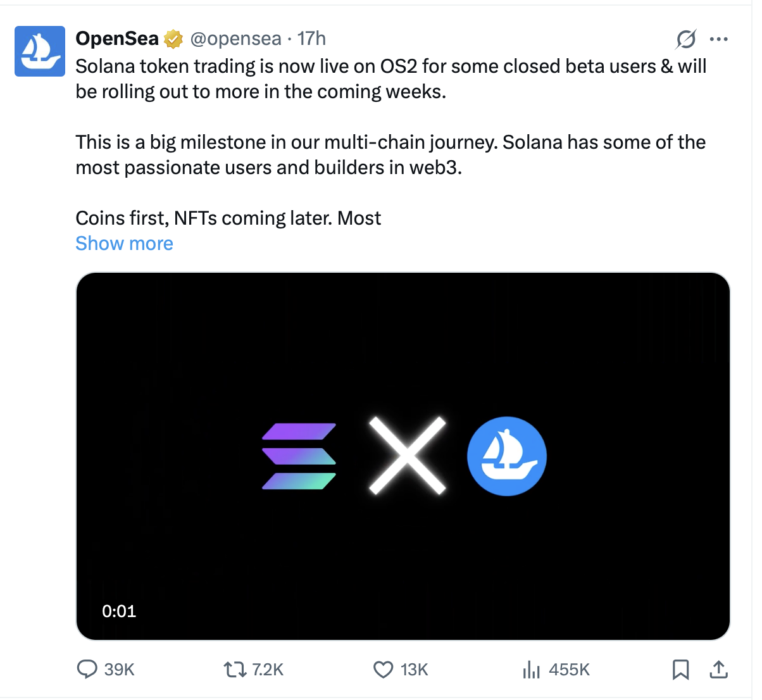Expand the post with Show more
This screenshot has width=762, height=700.
[124, 244]
